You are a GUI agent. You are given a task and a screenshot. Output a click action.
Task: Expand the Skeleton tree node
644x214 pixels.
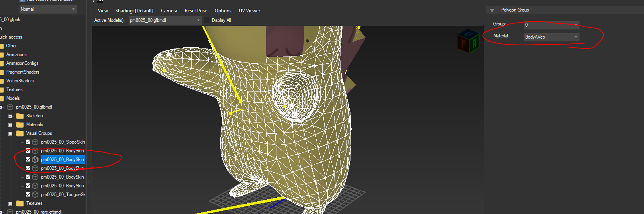pos(10,116)
